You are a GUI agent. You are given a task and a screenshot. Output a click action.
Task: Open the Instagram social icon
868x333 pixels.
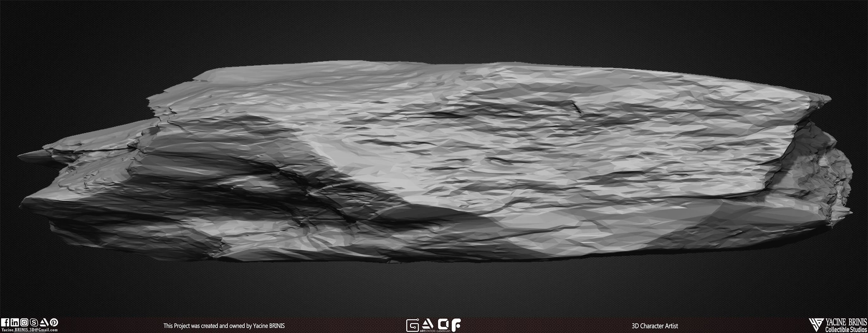[24, 323]
